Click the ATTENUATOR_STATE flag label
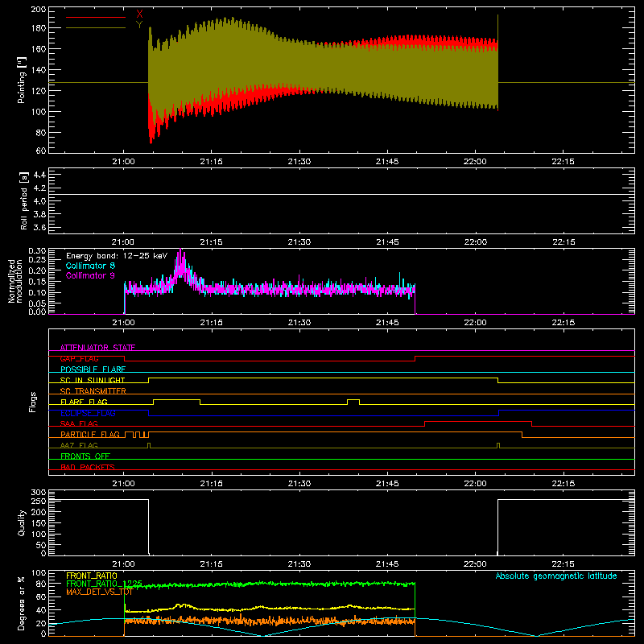 97,348
